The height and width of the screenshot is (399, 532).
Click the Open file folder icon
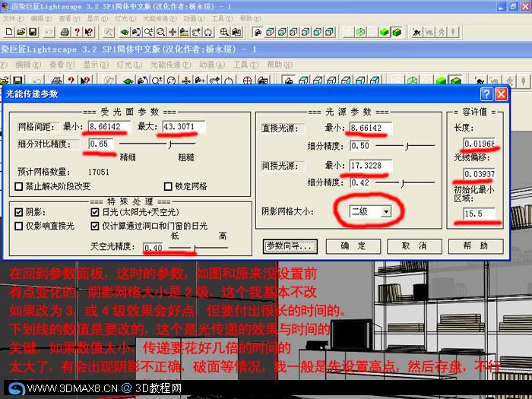21,32
